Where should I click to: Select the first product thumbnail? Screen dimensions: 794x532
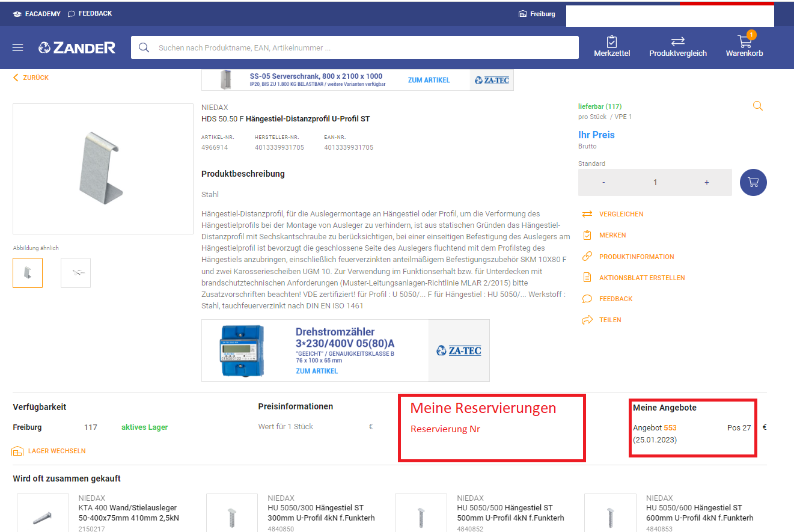(28, 273)
